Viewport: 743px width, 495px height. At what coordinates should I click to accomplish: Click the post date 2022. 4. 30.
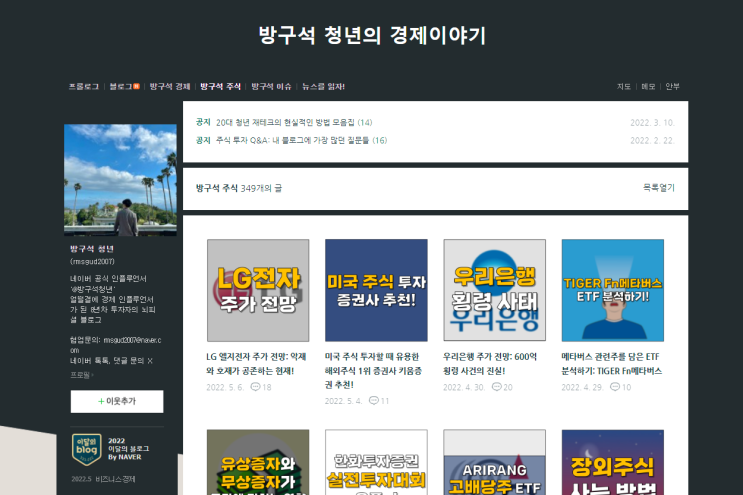(x=464, y=387)
